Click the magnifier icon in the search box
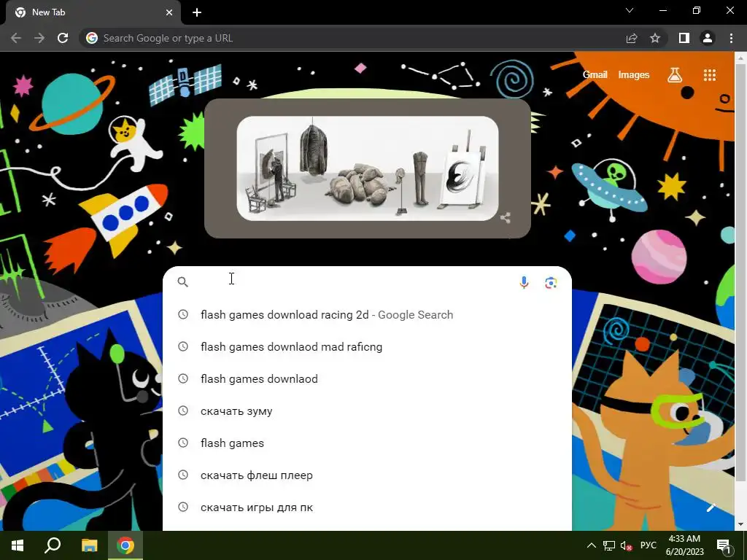The height and width of the screenshot is (560, 747). coord(183,282)
